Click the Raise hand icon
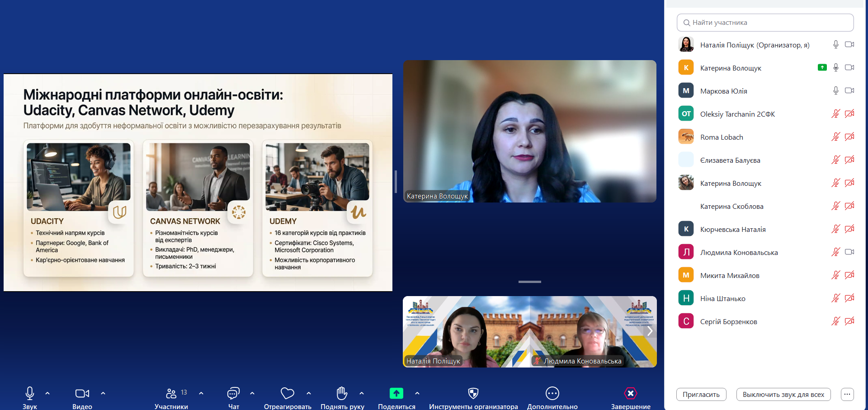The height and width of the screenshot is (410, 868). click(342, 393)
